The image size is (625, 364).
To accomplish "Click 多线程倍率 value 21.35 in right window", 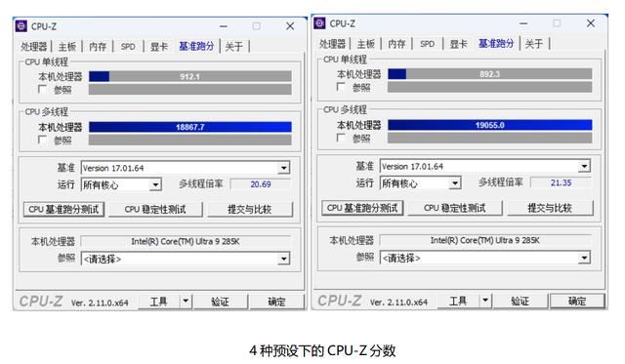I will click(x=561, y=182).
